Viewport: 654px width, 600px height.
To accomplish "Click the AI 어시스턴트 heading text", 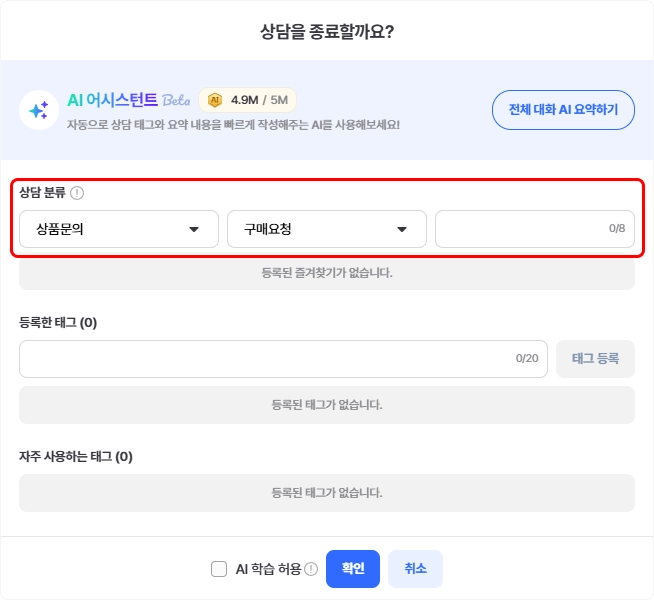I will click(x=112, y=100).
